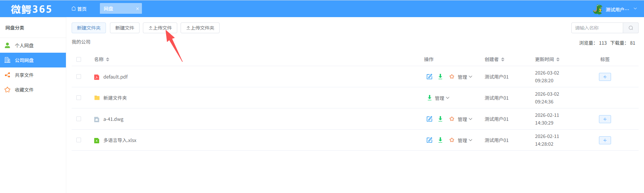The width and height of the screenshot is (644, 193).
Task: Add a tag to a-41.dwg
Action: pyautogui.click(x=605, y=119)
